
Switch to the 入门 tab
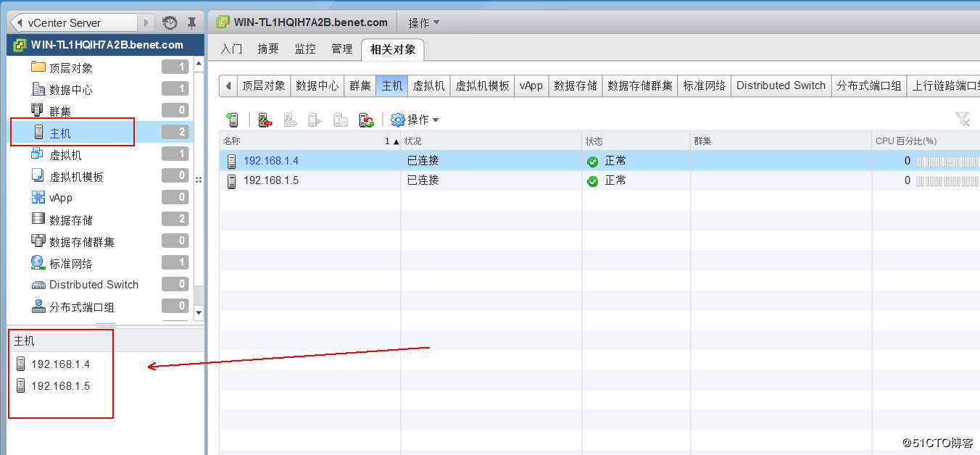[231, 49]
